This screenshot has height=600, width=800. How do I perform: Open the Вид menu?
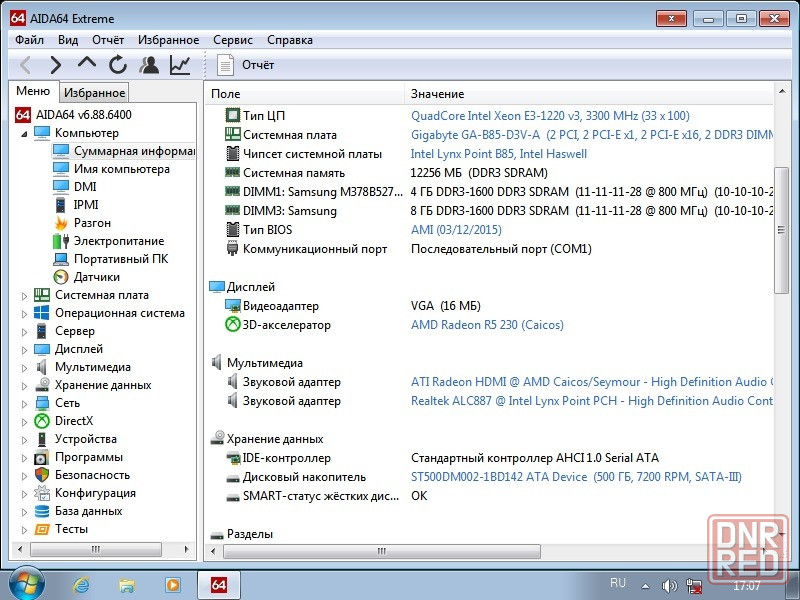pyautogui.click(x=68, y=40)
